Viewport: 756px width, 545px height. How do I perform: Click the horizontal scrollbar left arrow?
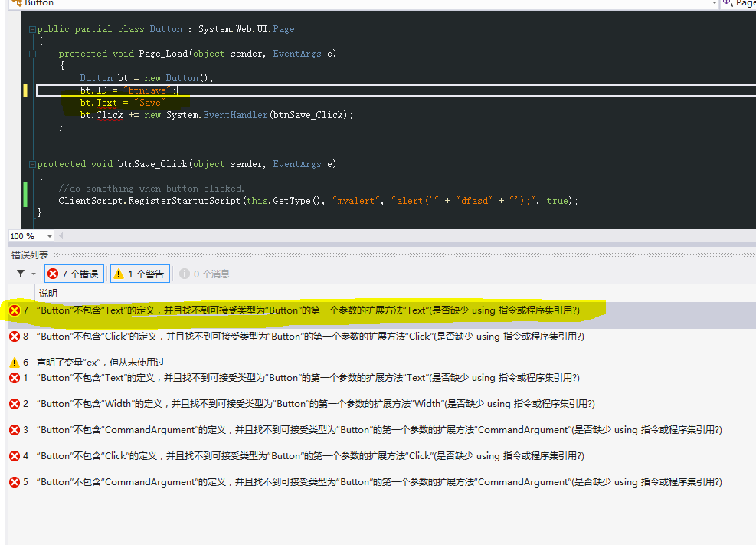tap(61, 236)
